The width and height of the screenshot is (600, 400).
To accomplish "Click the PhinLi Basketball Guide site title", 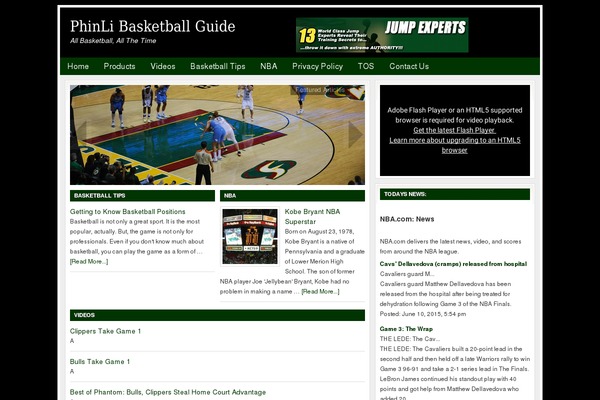I will pos(153,26).
